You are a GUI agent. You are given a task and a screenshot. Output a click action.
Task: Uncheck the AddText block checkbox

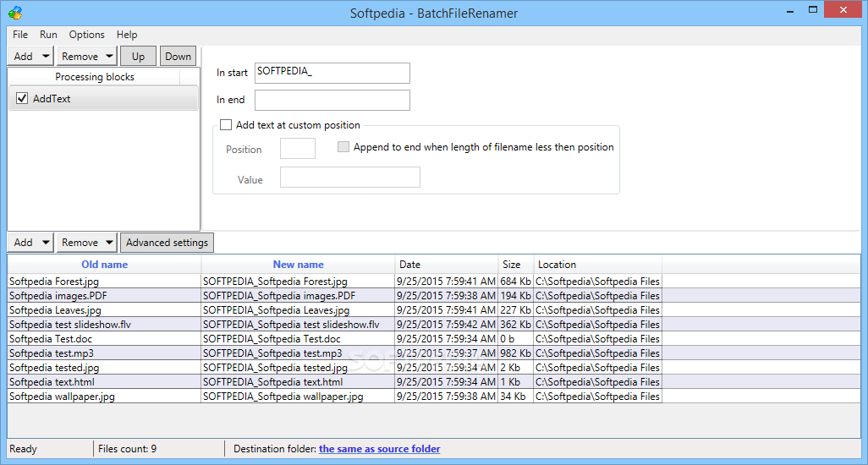click(22, 98)
